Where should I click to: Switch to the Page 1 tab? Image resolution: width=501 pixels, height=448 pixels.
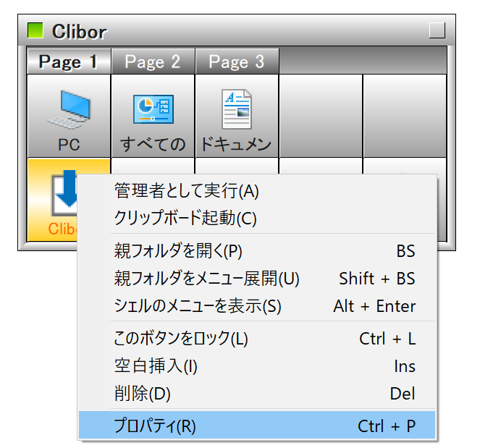[69, 62]
